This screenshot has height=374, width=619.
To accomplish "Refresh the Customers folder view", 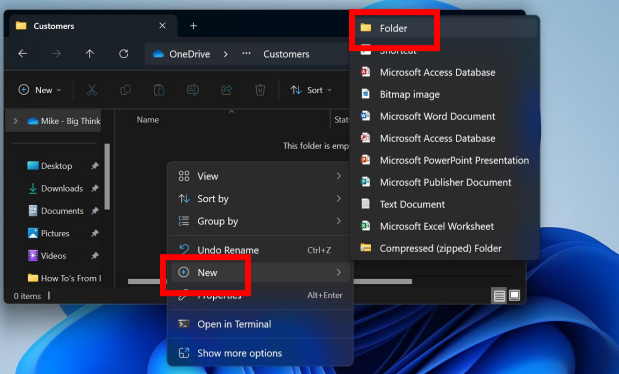I will tap(124, 54).
